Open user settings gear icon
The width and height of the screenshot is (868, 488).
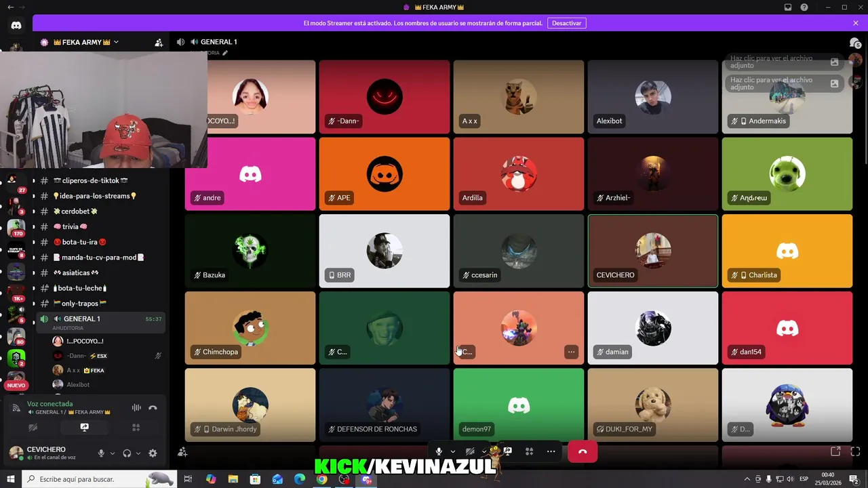tap(153, 453)
